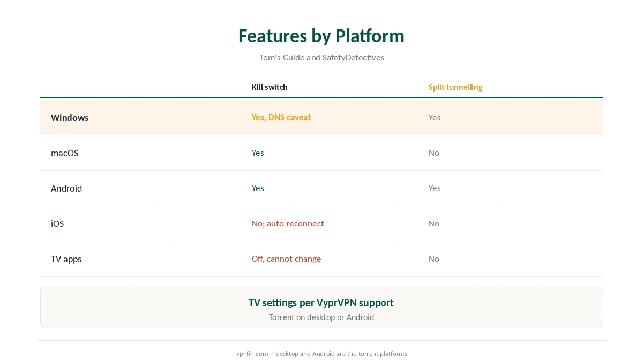643x364 pixels.
Task: Click the 'Features by Platform' heading
Action: (x=322, y=36)
